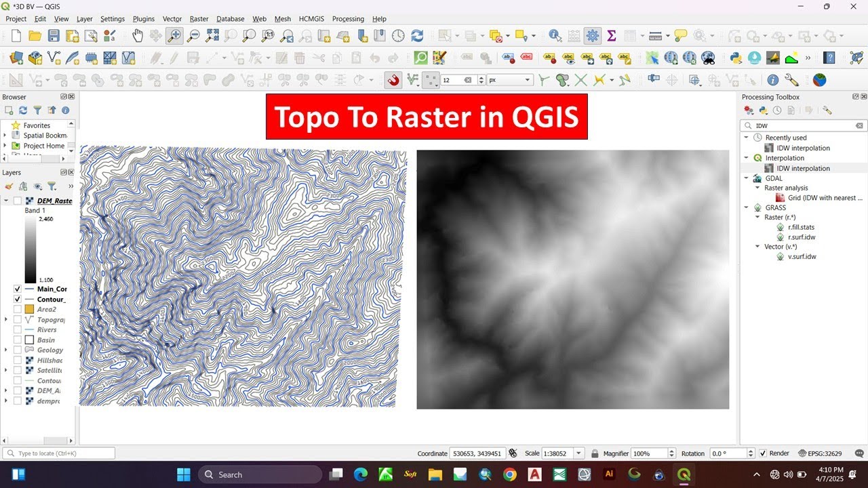Zoom to native resolution 1:1 icon

tap(269, 35)
